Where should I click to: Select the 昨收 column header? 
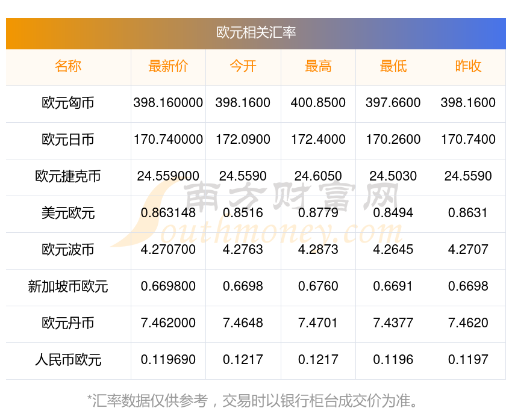pyautogui.click(x=468, y=66)
